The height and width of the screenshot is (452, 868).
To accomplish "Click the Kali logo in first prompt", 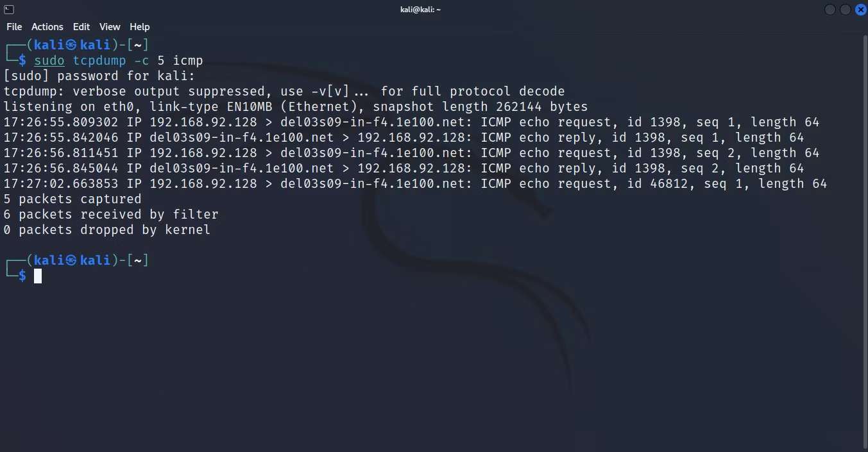I will [71, 45].
